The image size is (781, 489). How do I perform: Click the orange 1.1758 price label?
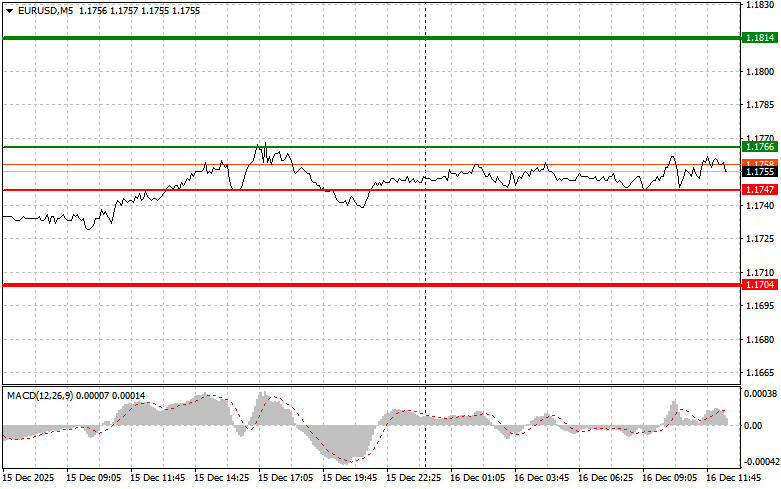click(759, 163)
